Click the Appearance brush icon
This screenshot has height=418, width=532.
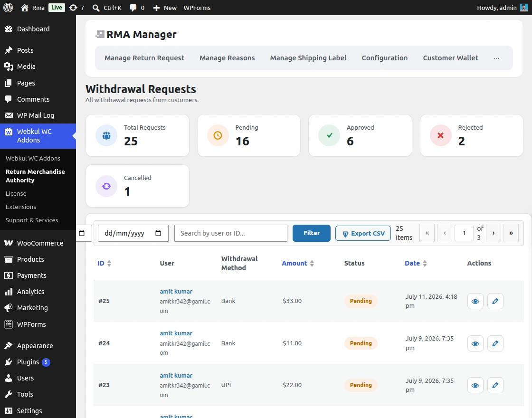pyautogui.click(x=9, y=346)
